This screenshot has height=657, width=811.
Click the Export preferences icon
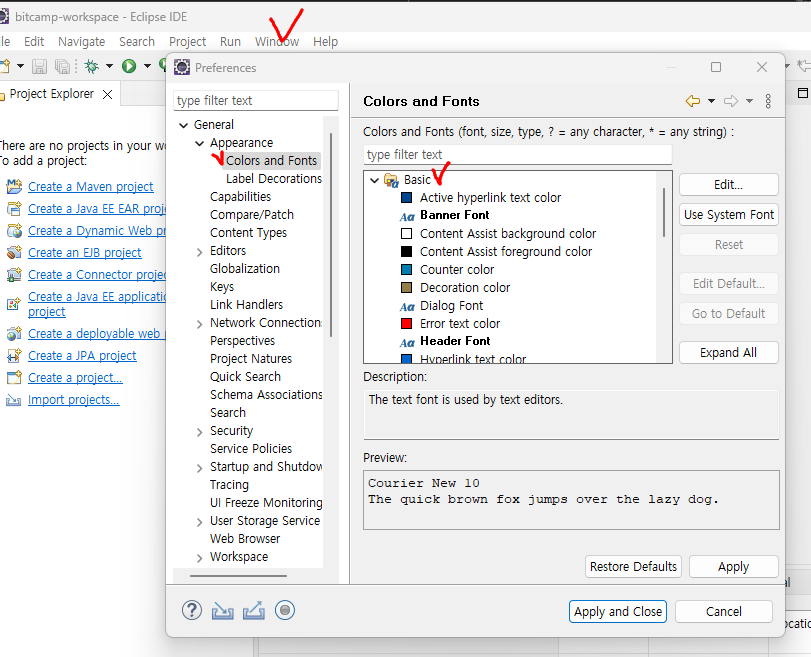254,610
